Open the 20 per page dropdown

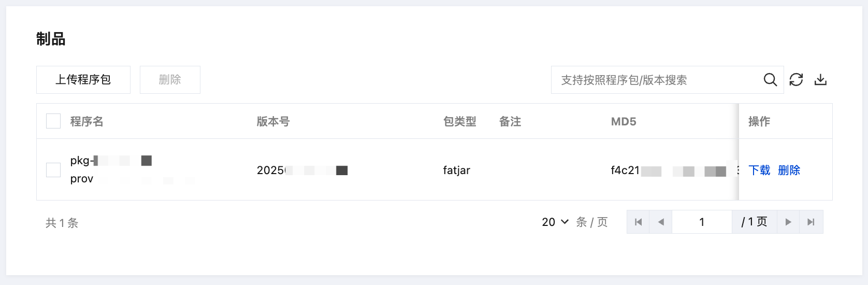click(x=555, y=222)
